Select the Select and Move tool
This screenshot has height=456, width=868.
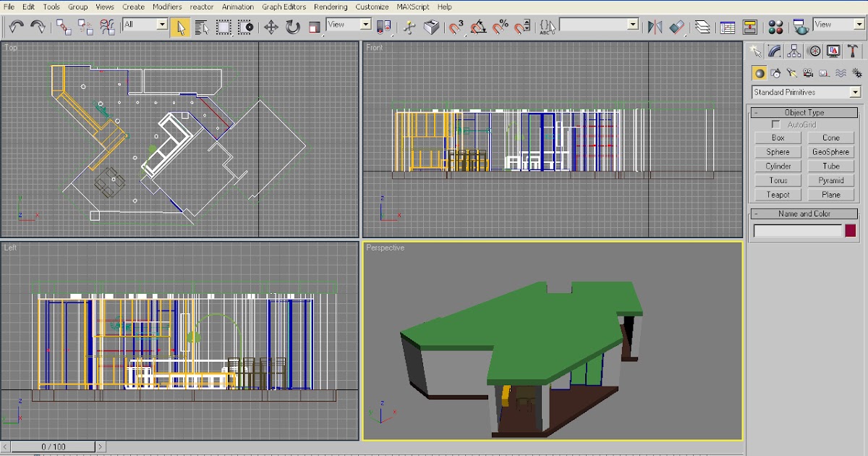click(x=270, y=28)
